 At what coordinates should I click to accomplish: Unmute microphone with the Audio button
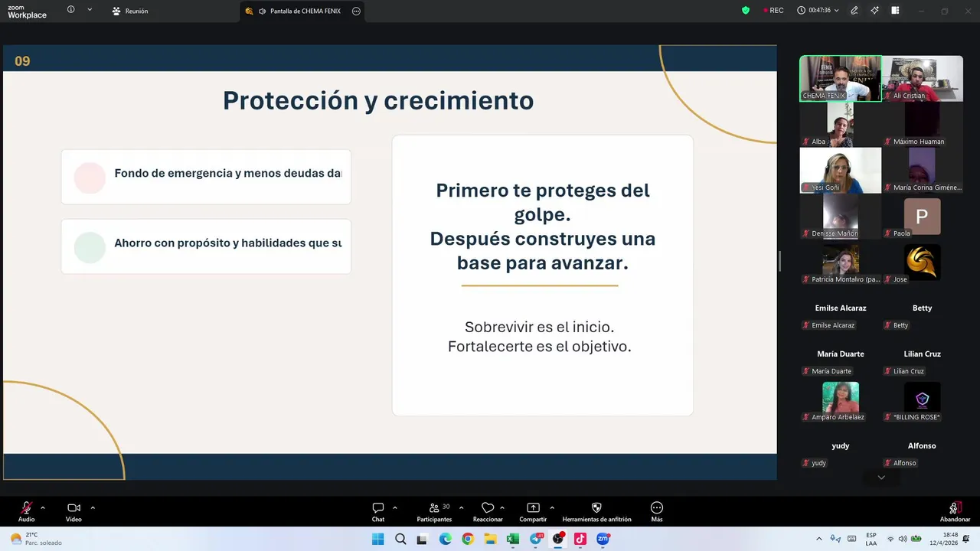click(x=26, y=511)
